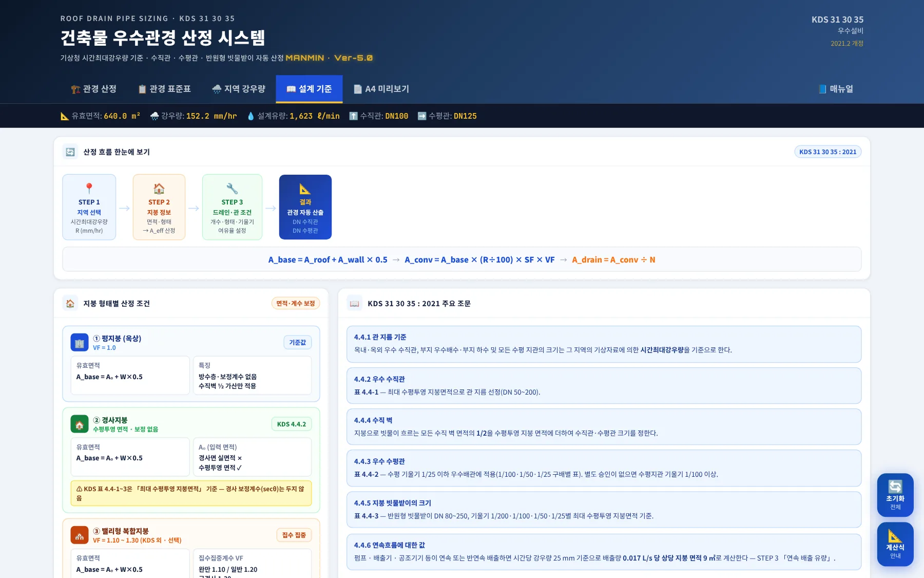The height and width of the screenshot is (578, 924).
Task: Click the ruler icon next to 유효면적 status
Action: [65, 116]
